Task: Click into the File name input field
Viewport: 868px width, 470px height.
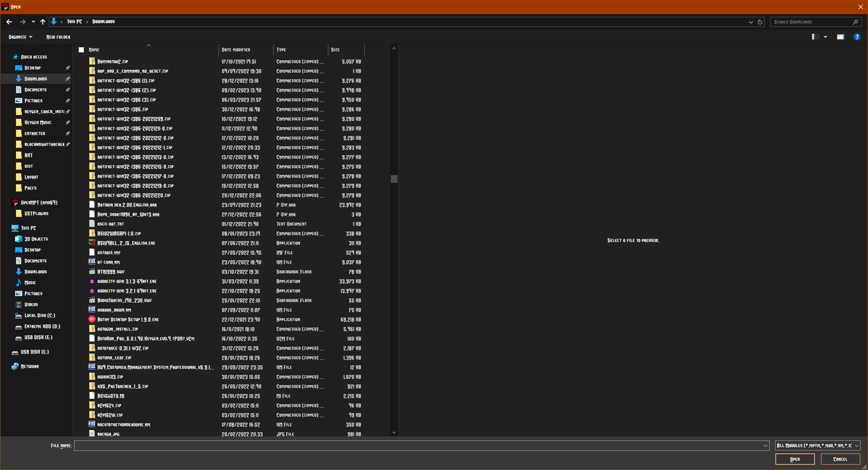Action: (419, 446)
